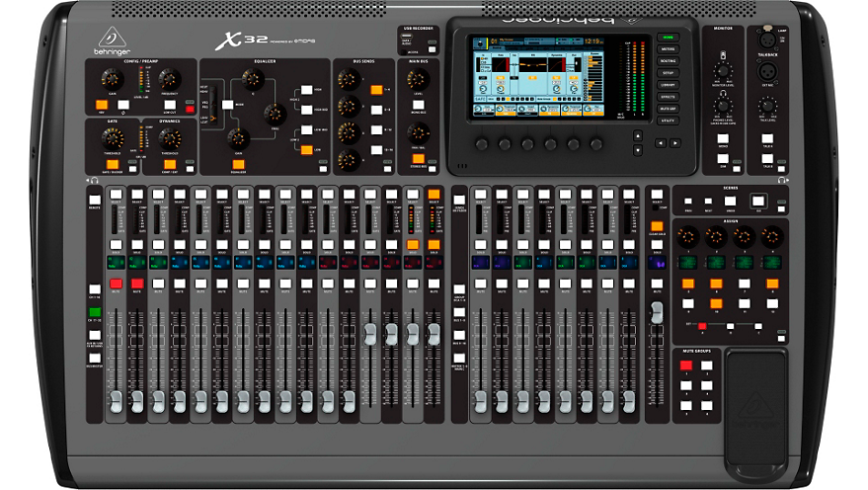This screenshot has width=868, height=490.
Task: Click the Scenes Next button
Action: coord(708,202)
